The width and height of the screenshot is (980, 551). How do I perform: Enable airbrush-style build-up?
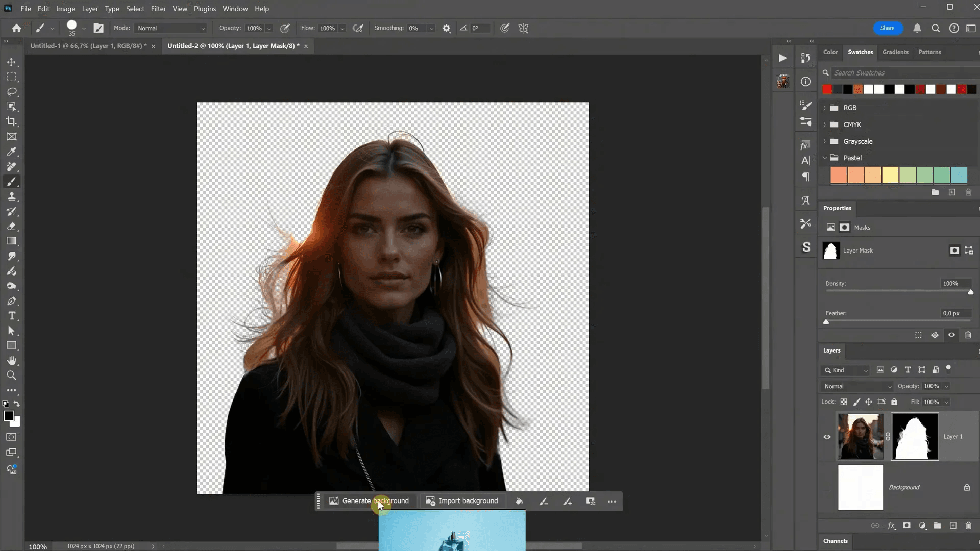point(358,28)
